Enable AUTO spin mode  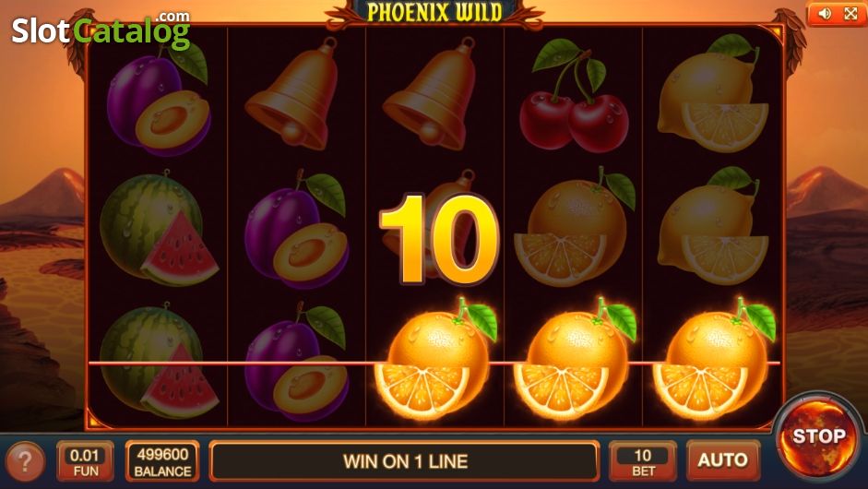pyautogui.click(x=723, y=460)
